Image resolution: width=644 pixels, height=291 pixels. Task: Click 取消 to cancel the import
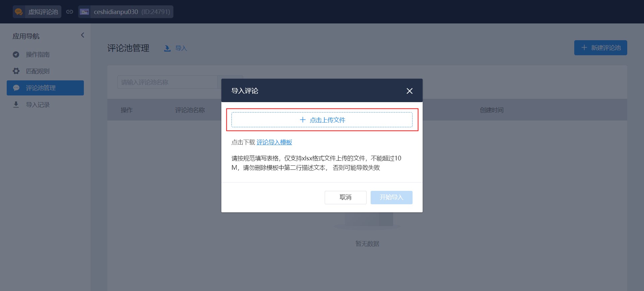345,197
